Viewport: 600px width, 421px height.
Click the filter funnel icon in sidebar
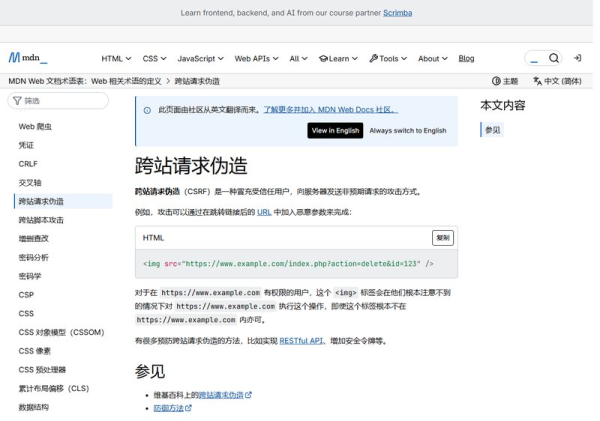[x=17, y=101]
